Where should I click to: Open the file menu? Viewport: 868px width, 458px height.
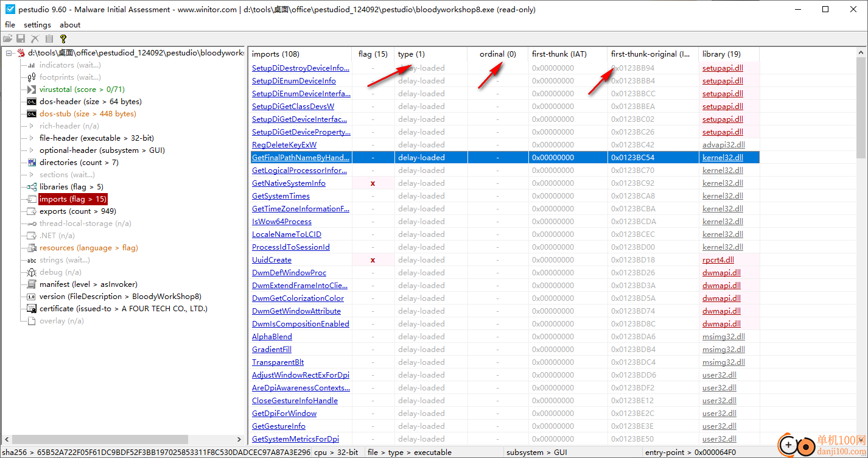coord(10,25)
